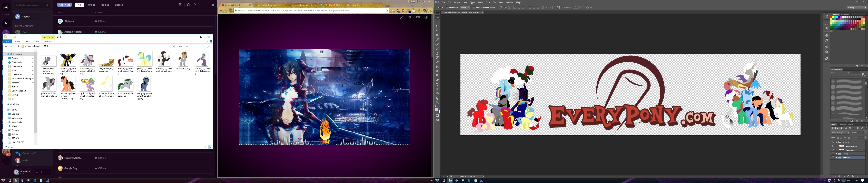Open the Fill dropdown arrow
The image size is (868, 183).
[x=866, y=137]
